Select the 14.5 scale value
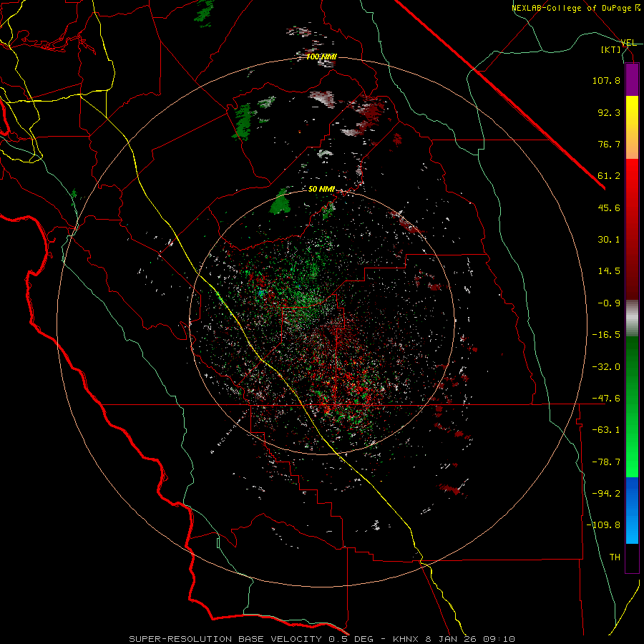Viewport: 644px width, 644px height. (609, 271)
